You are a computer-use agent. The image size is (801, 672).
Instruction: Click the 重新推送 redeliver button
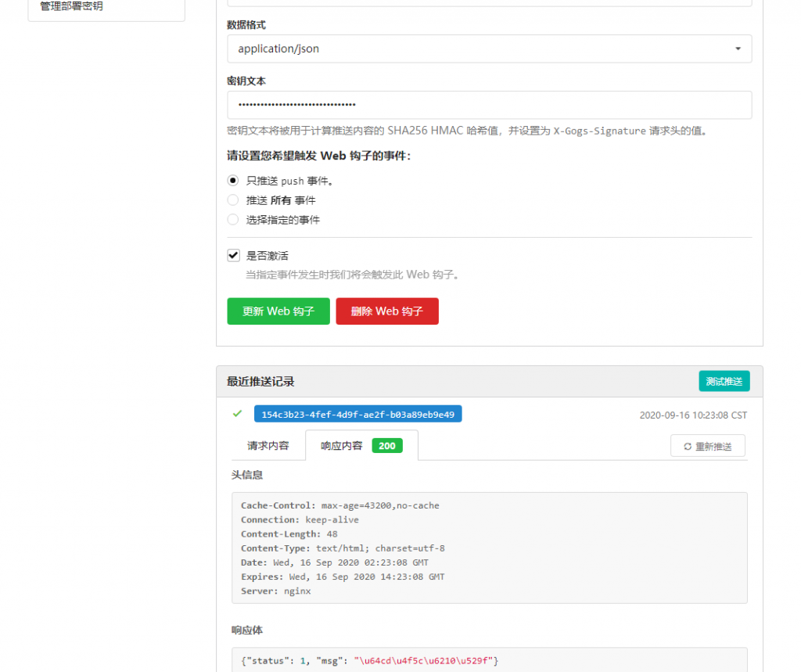point(707,444)
